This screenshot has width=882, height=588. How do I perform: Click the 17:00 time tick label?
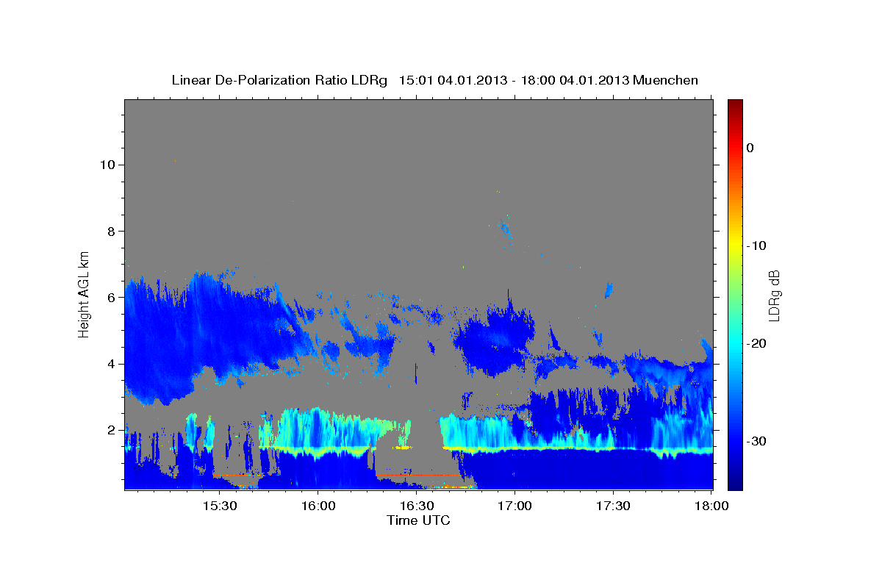tap(514, 506)
